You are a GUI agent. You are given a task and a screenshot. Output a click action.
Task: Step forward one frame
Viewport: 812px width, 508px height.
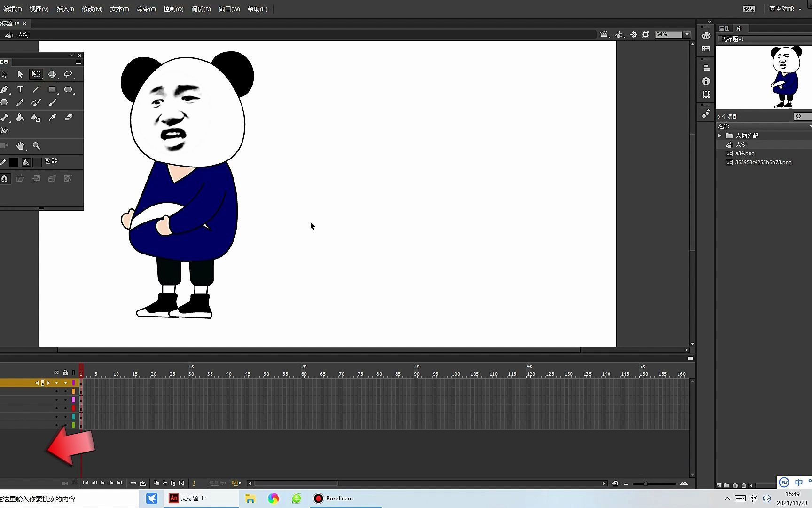111,483
